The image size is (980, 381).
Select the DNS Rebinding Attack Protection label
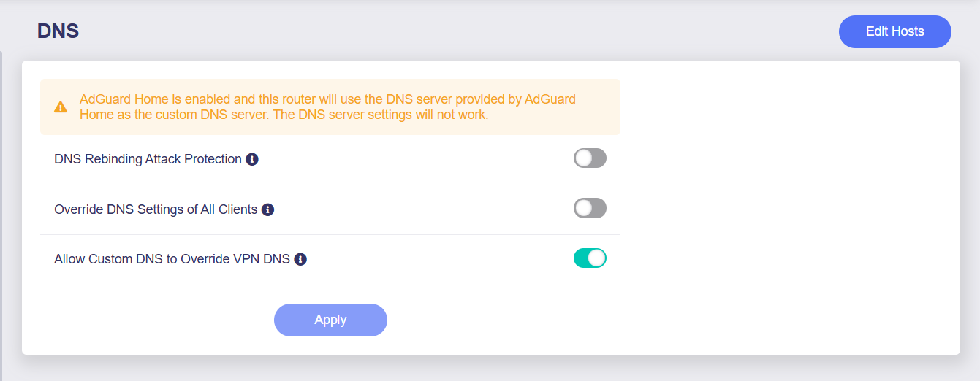pyautogui.click(x=148, y=159)
